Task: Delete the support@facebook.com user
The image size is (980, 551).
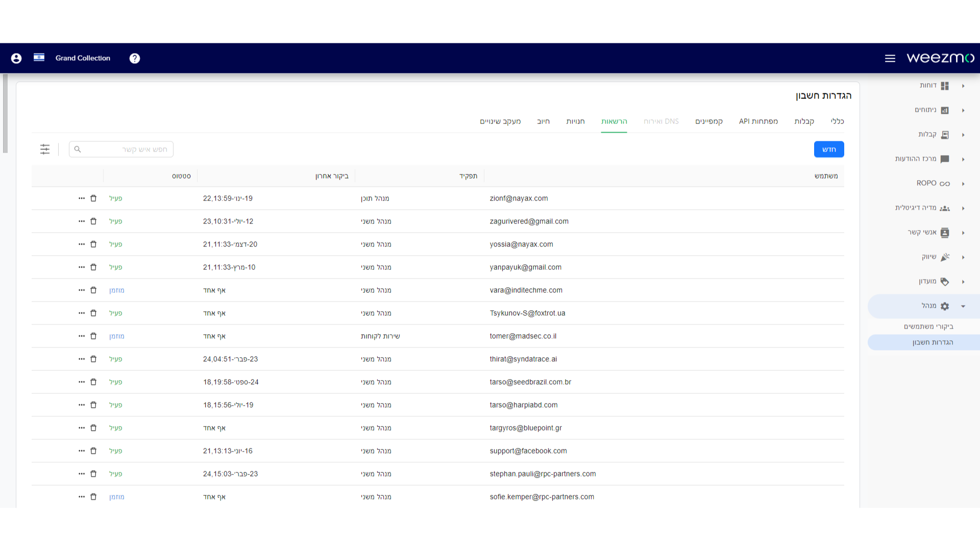Action: (93, 450)
